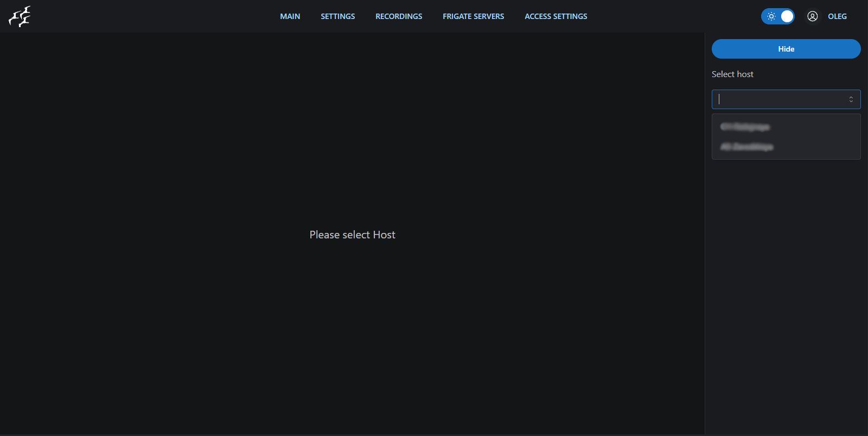Focus the Select host input field

(781, 99)
